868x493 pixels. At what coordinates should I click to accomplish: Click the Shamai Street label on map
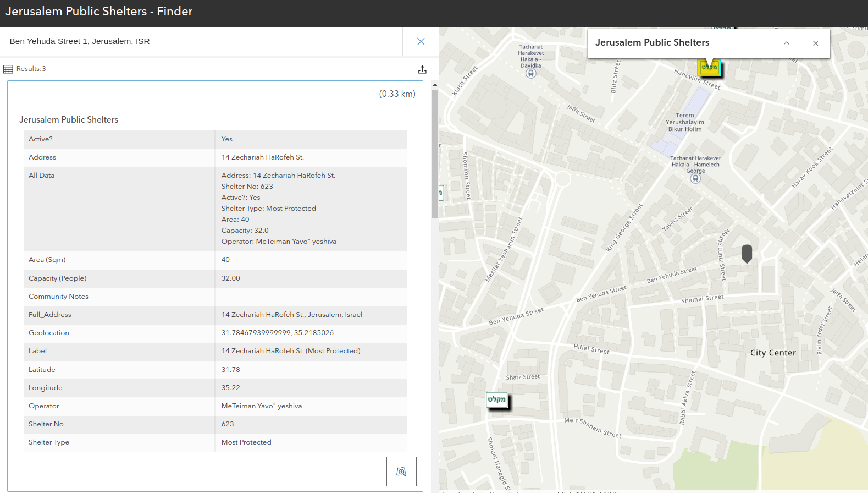(703, 299)
